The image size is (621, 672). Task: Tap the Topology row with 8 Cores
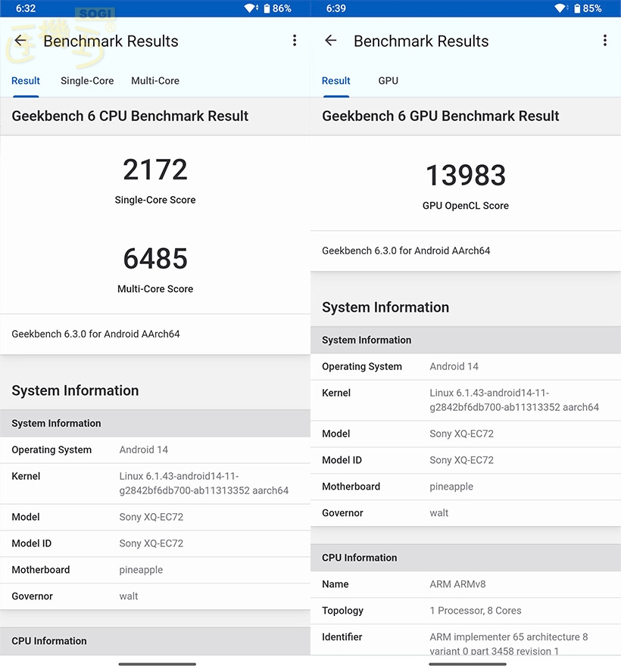pos(466,611)
